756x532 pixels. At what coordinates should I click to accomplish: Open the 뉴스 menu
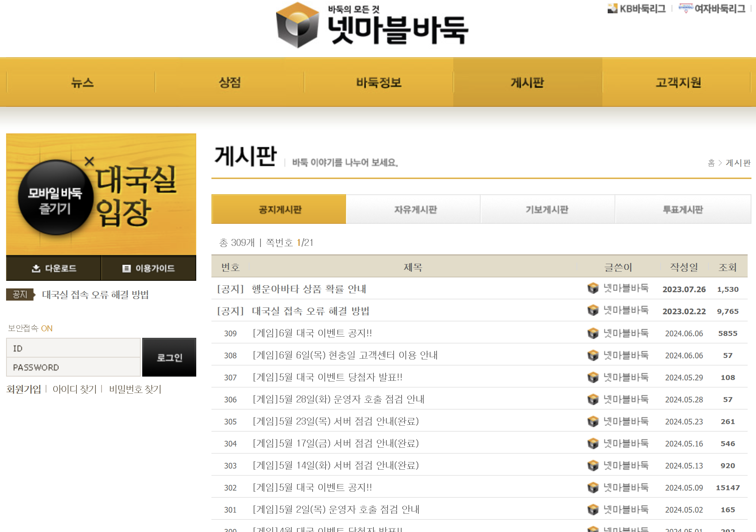83,83
